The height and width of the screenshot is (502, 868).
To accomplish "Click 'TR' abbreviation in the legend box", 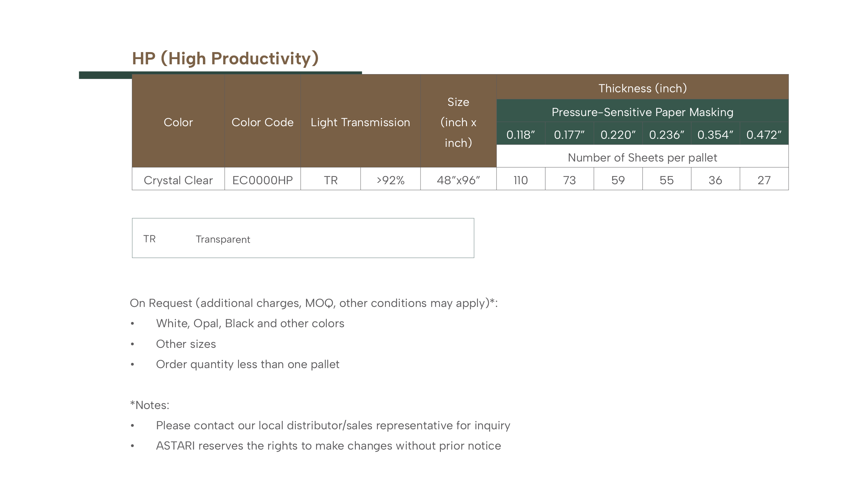I will pos(149,239).
